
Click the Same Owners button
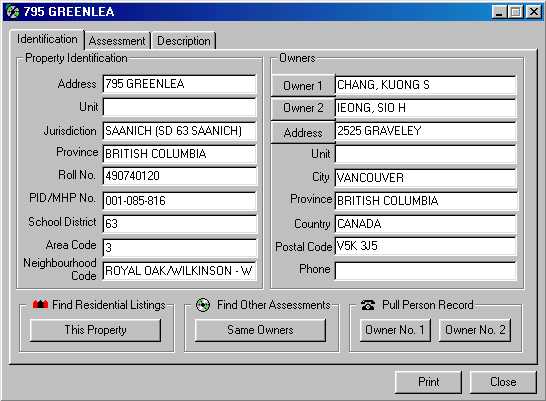pyautogui.click(x=260, y=330)
